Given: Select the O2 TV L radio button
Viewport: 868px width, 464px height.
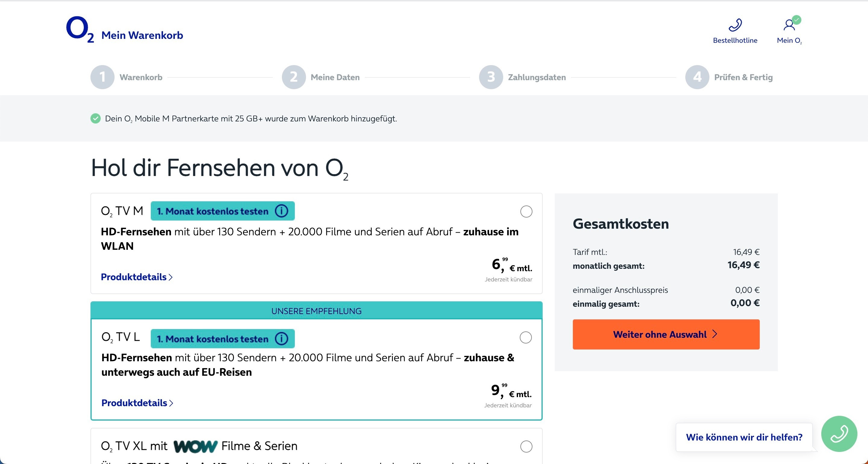Looking at the screenshot, I should (x=525, y=337).
